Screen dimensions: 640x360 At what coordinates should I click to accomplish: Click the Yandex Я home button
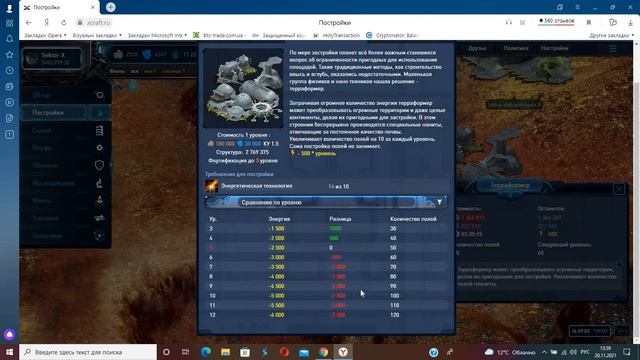tap(47, 22)
